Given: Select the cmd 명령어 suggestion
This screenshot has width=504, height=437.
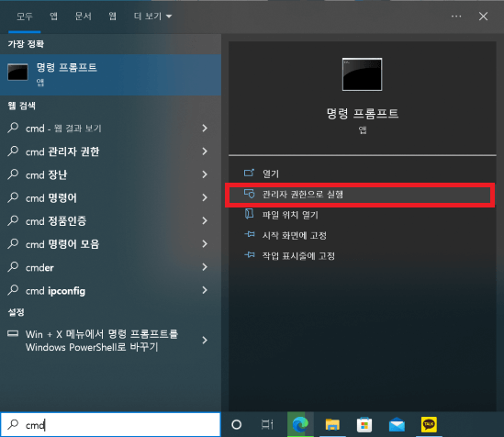Looking at the screenshot, I should coord(110,197).
